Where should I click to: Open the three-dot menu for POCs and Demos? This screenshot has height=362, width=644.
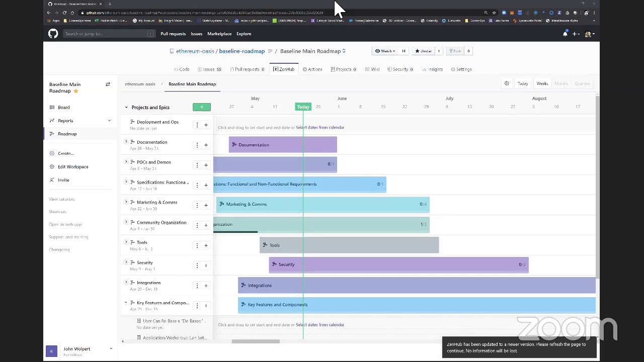(x=197, y=165)
